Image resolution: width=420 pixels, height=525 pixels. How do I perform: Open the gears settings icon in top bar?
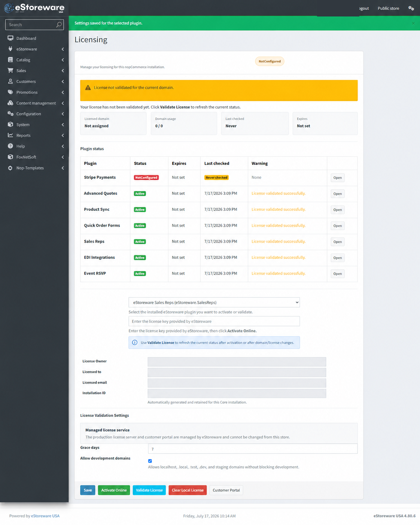click(x=411, y=8)
